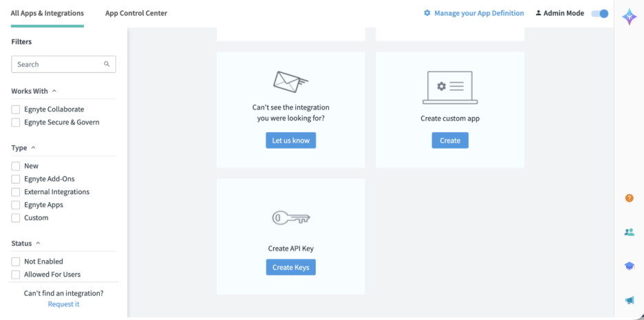Open the graduation cap training icon
Screen dimensions: 644x320
point(630,266)
